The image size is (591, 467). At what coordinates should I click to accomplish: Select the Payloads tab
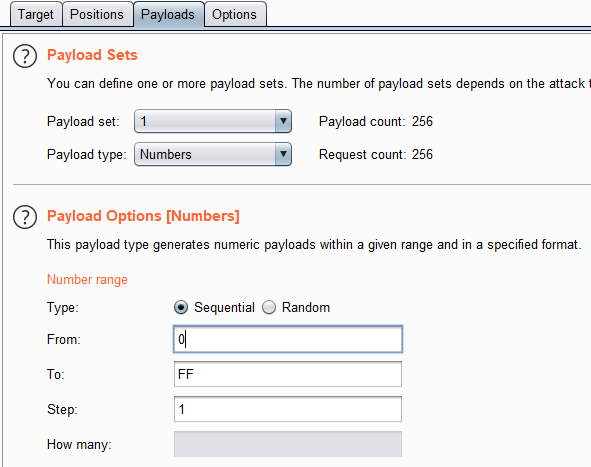point(168,14)
